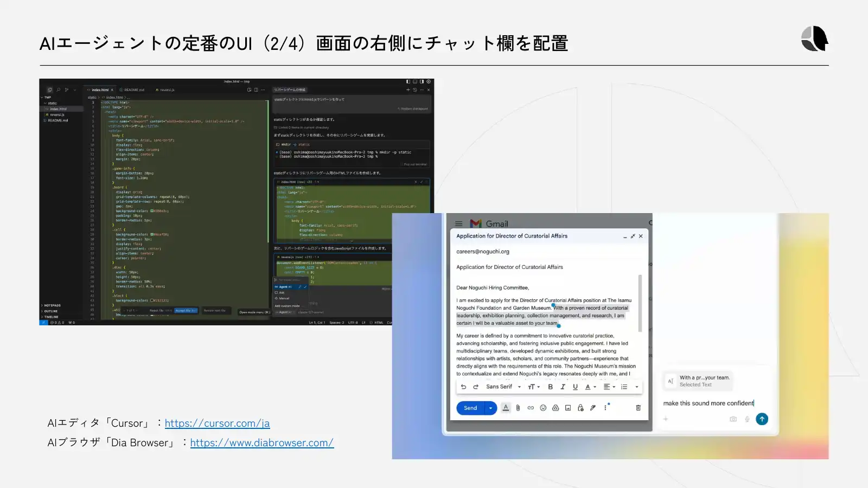Close the Cursor chat panel
This screenshot has height=488, width=868.
tap(429, 90)
